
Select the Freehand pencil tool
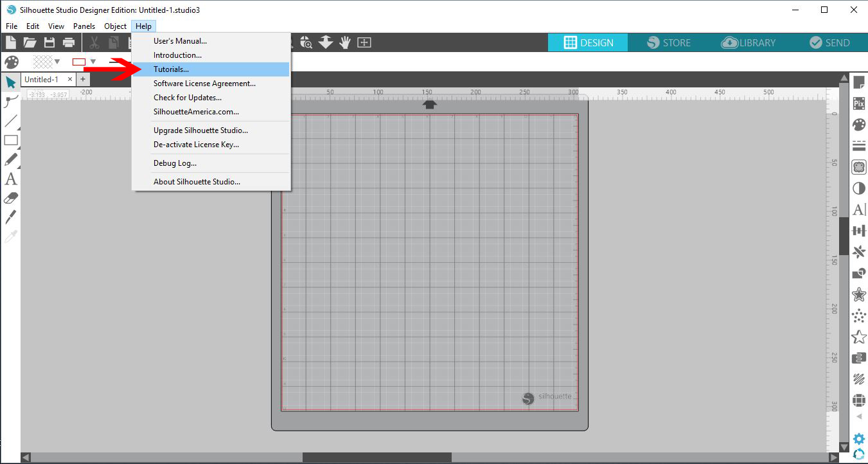(x=11, y=159)
